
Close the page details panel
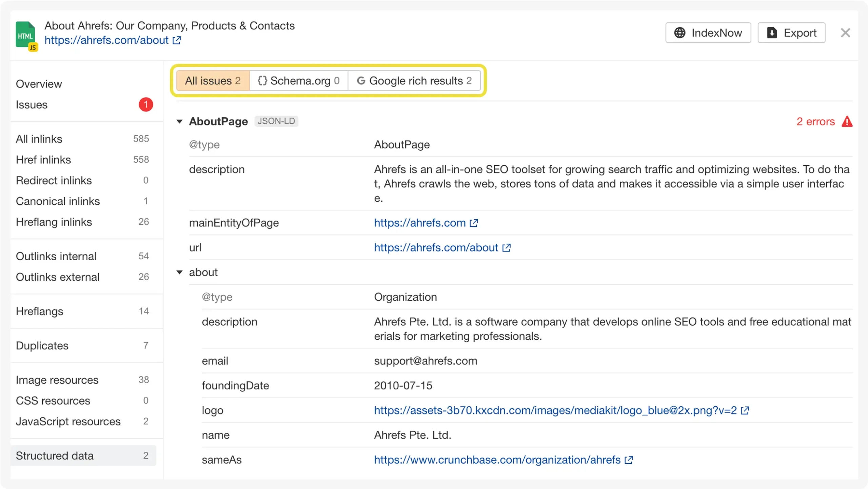[x=845, y=33]
